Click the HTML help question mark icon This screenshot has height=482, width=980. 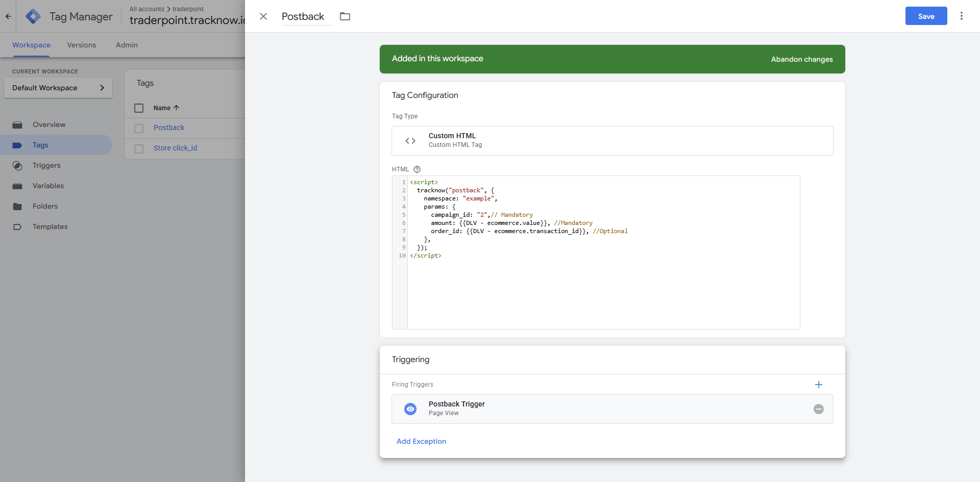tap(417, 169)
